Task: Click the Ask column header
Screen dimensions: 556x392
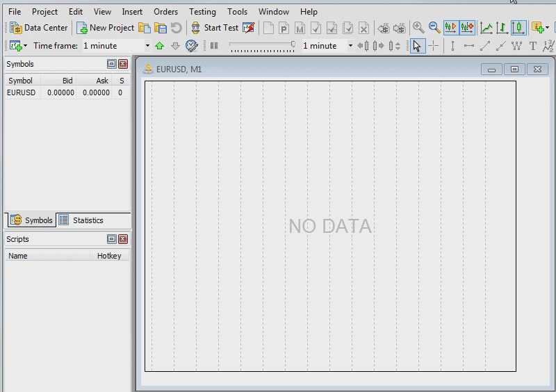Action: (x=94, y=81)
